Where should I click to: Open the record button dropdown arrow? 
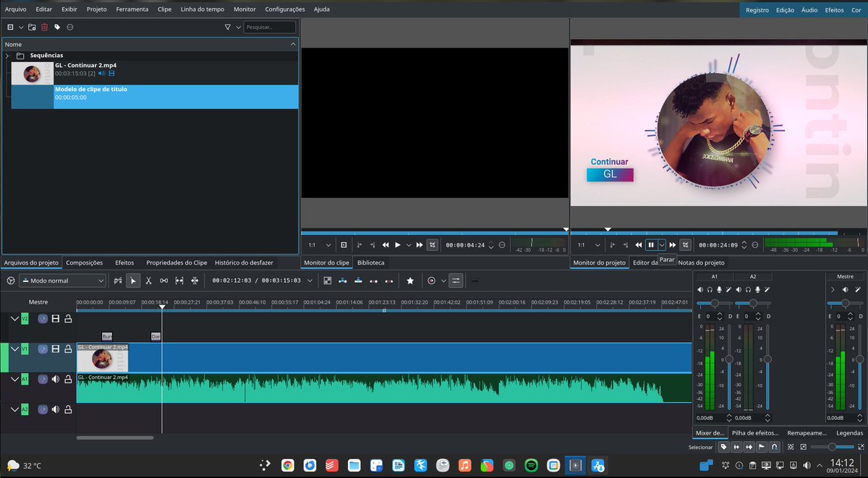click(x=443, y=281)
